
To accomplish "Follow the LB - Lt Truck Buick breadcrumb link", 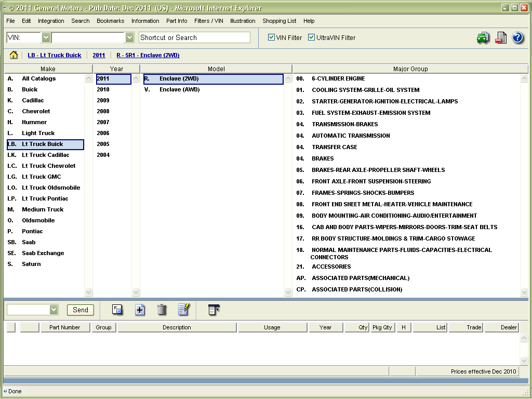I will click(54, 55).
